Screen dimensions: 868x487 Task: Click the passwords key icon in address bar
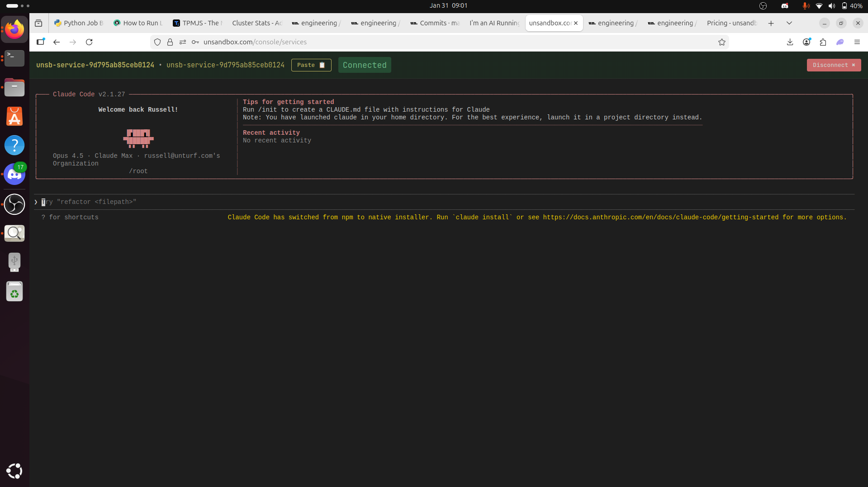tap(194, 42)
